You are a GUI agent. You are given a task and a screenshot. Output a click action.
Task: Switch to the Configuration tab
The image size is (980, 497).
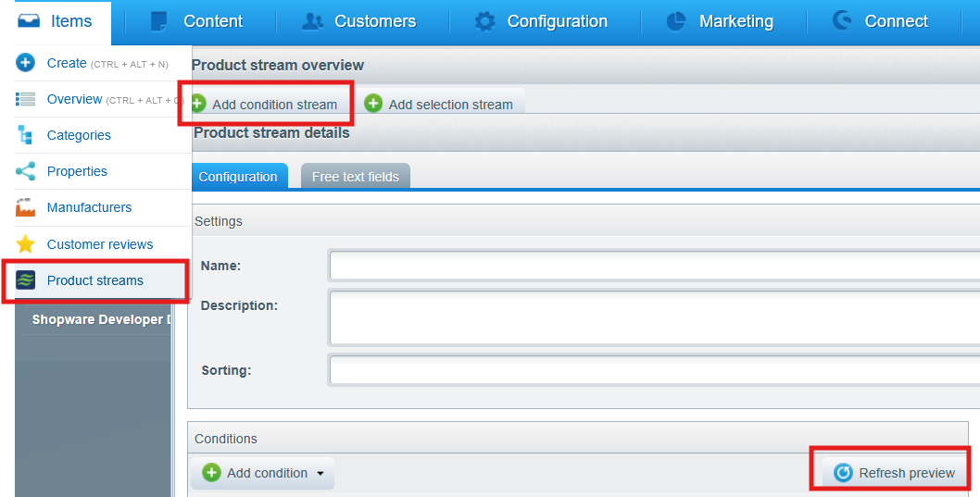tap(238, 177)
